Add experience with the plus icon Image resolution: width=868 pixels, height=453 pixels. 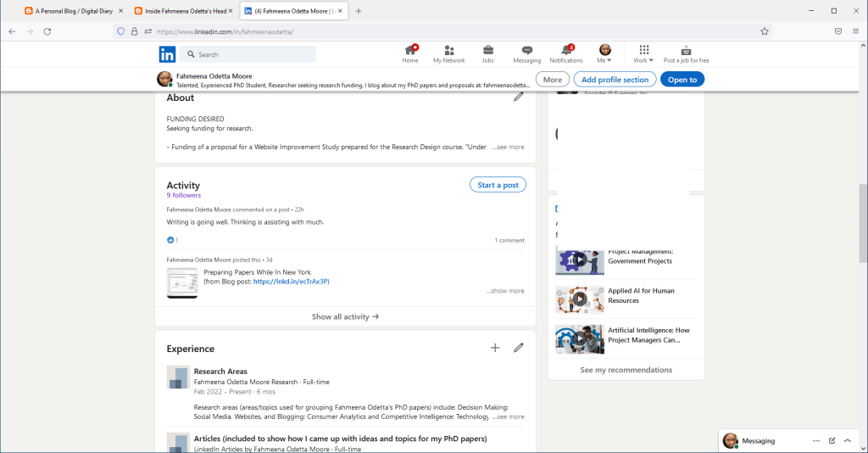[x=495, y=348]
